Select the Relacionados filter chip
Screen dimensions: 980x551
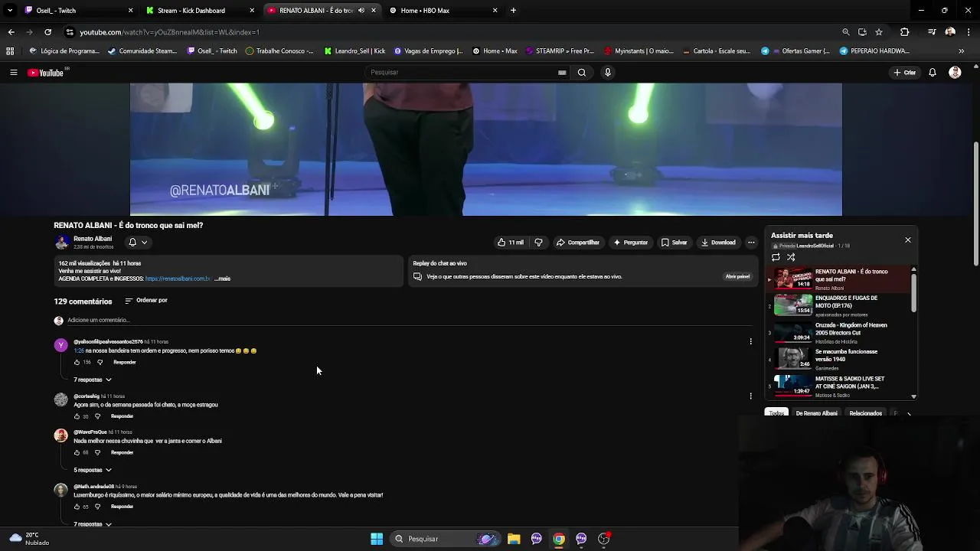point(865,413)
